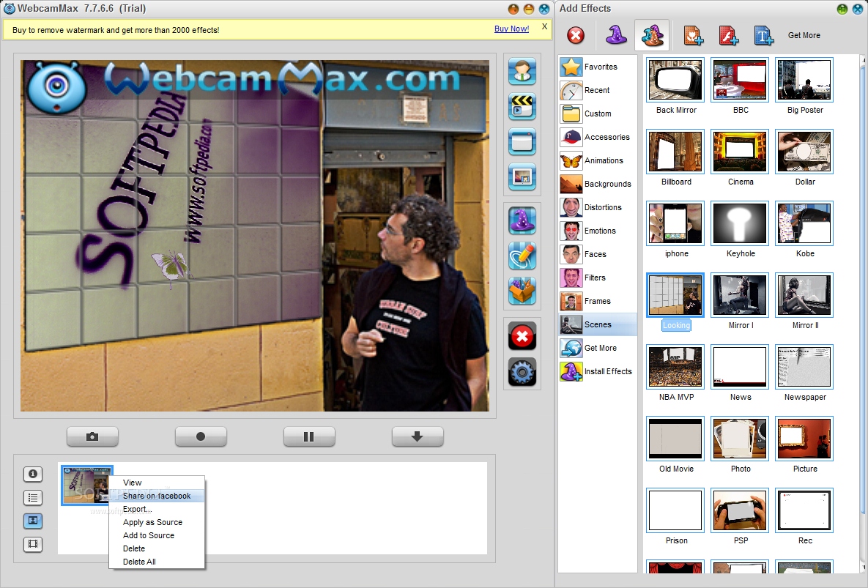
Task: Apply the Newspaper scene effect
Action: point(804,368)
